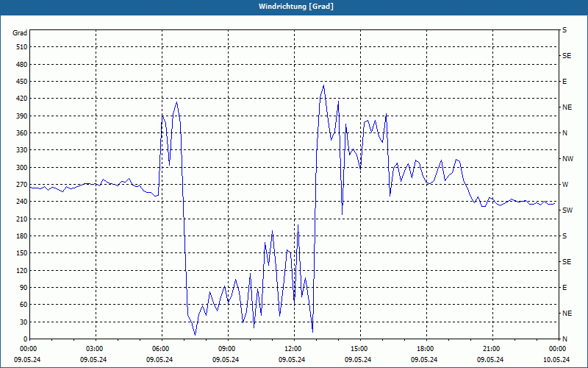The width and height of the screenshot is (588, 368).
Task: Click the 210 degree axis label
Action: 22,219
